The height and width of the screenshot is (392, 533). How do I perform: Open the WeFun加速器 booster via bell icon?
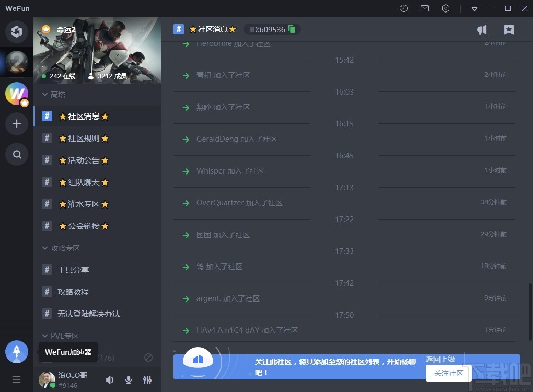pyautogui.click(x=17, y=352)
